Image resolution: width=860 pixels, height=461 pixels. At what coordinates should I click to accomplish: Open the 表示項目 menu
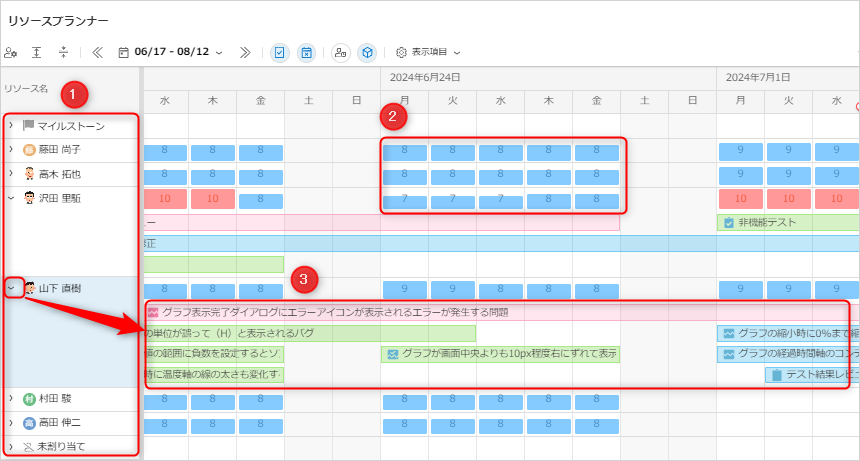tap(428, 52)
